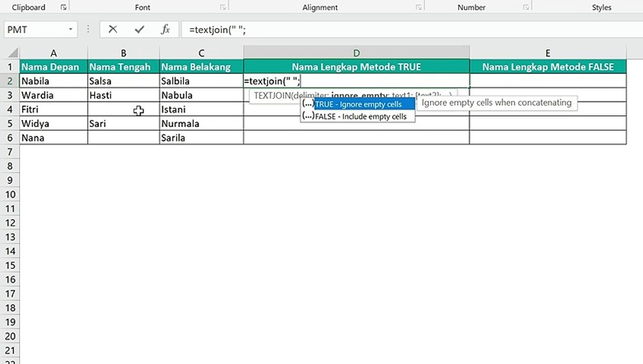Select cell containing Hasti
The width and height of the screenshot is (643, 364).
pyautogui.click(x=123, y=95)
